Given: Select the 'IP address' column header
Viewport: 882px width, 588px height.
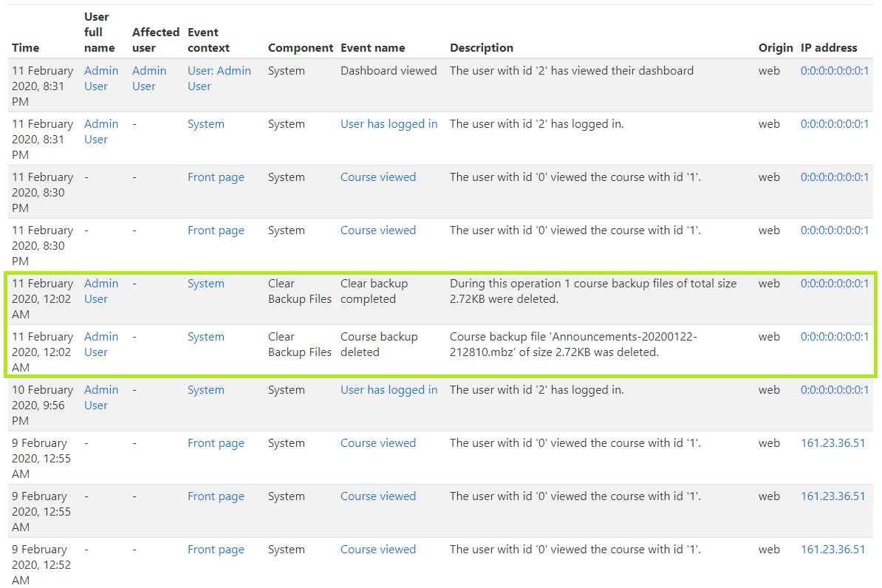Looking at the screenshot, I should [x=829, y=48].
